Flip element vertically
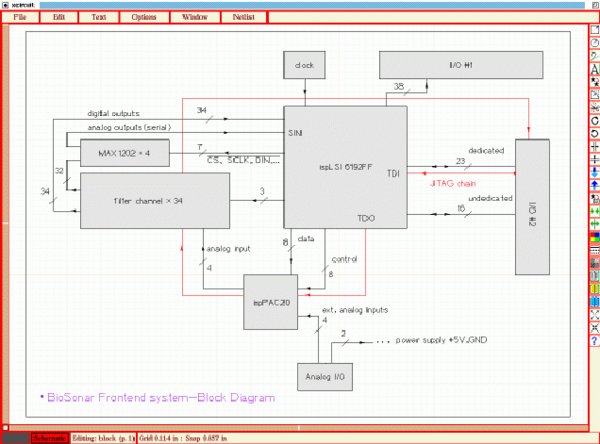This screenshot has height=444, width=600. pyautogui.click(x=595, y=160)
